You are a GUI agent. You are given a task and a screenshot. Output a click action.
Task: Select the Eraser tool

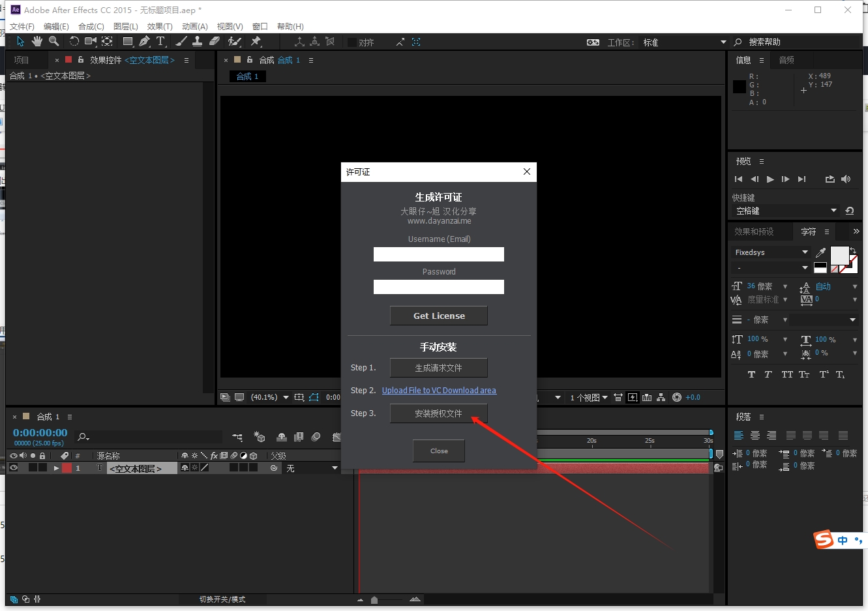215,42
